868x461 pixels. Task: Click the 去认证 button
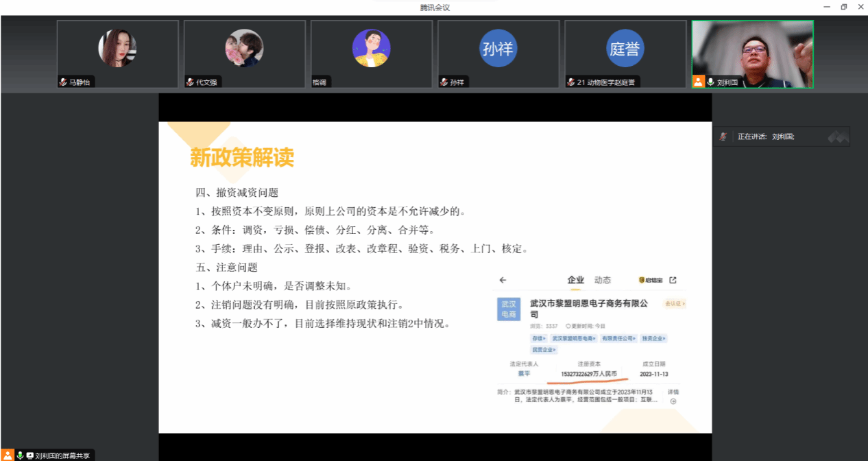(x=674, y=303)
